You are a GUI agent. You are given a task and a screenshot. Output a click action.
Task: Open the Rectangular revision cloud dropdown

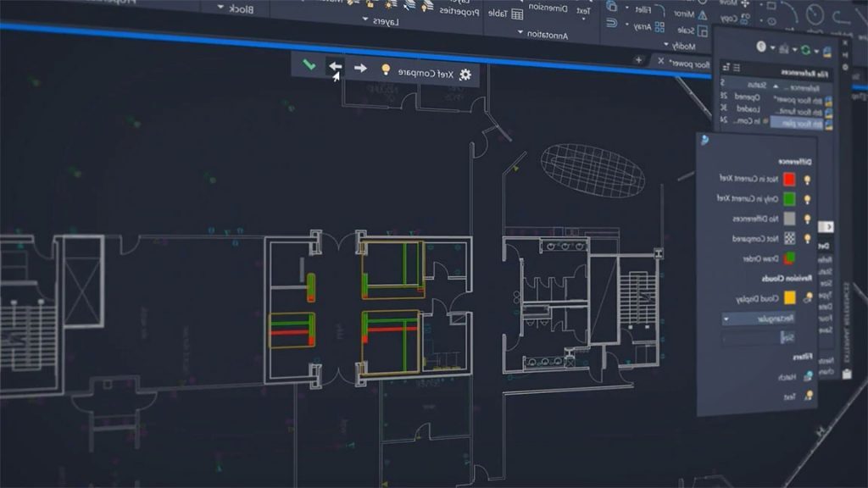[726, 319]
